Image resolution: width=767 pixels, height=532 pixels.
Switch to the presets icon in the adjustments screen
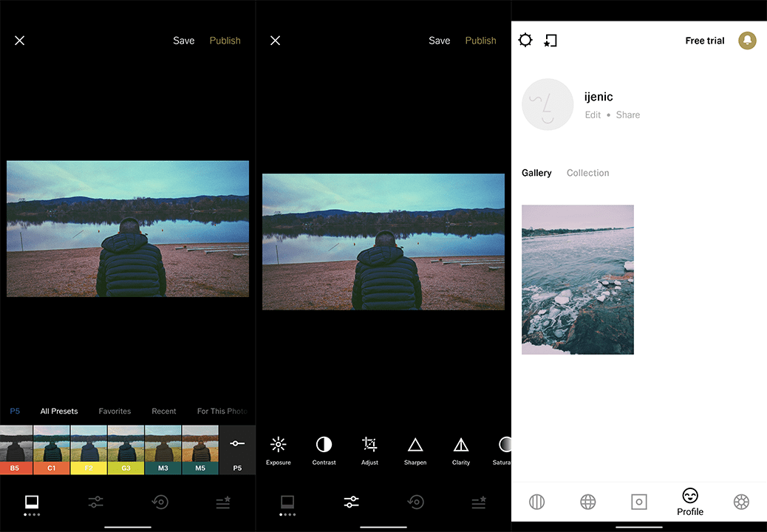[287, 504]
